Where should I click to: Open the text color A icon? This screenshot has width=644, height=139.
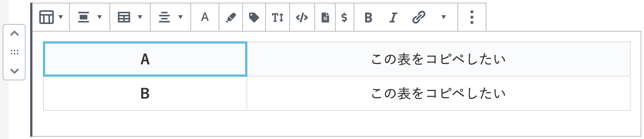(x=205, y=17)
